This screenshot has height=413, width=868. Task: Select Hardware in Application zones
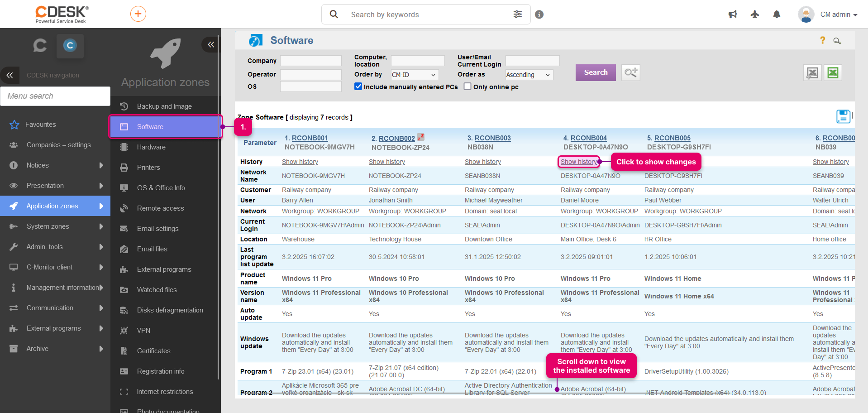165,147
